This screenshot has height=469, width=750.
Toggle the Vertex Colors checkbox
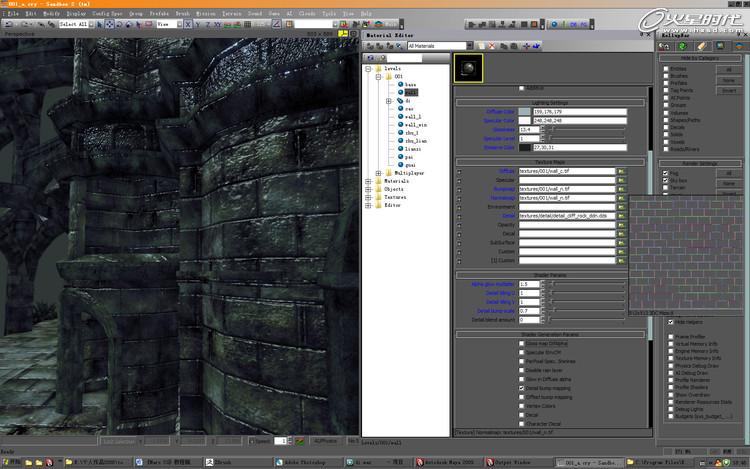click(x=522, y=406)
